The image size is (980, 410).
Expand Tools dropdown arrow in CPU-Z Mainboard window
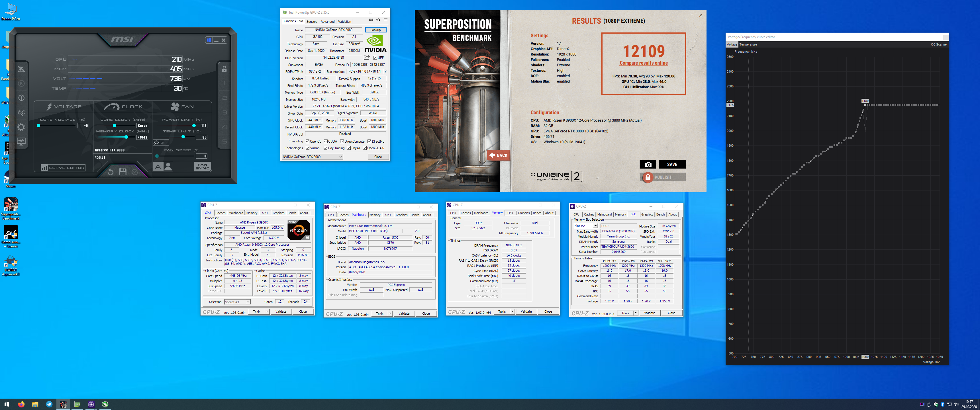pyautogui.click(x=390, y=314)
